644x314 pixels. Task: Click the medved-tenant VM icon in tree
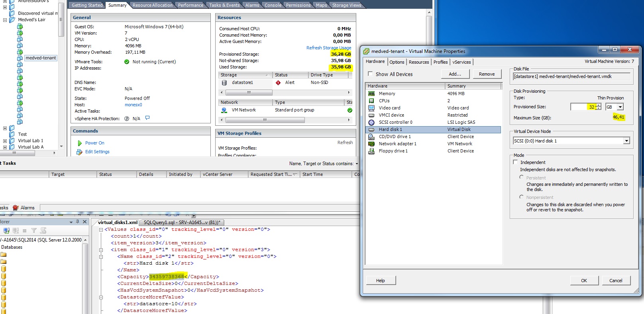click(20, 58)
